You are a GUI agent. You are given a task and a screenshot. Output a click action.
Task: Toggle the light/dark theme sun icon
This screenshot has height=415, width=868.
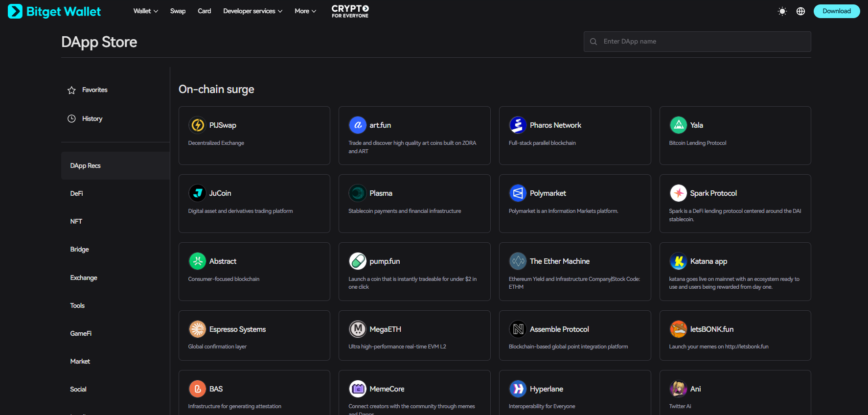pos(782,11)
